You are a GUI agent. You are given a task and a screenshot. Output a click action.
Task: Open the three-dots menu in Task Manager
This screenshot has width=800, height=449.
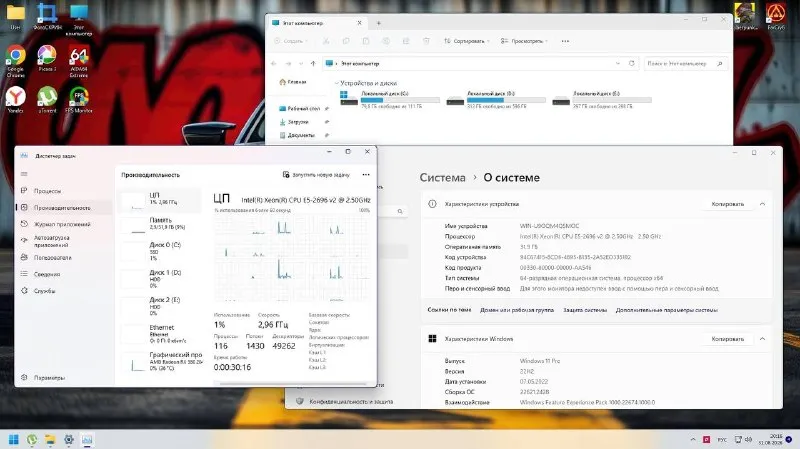[x=366, y=174]
